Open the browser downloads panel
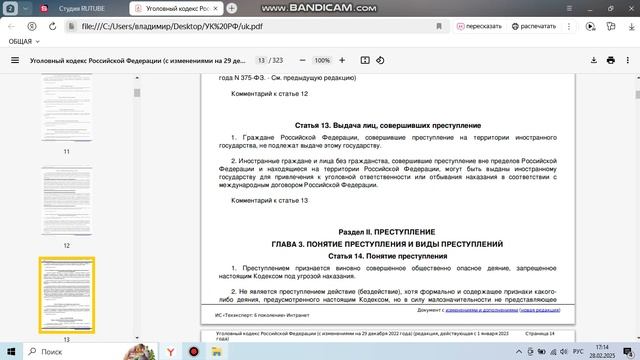This screenshot has height=360, width=640. click(631, 26)
